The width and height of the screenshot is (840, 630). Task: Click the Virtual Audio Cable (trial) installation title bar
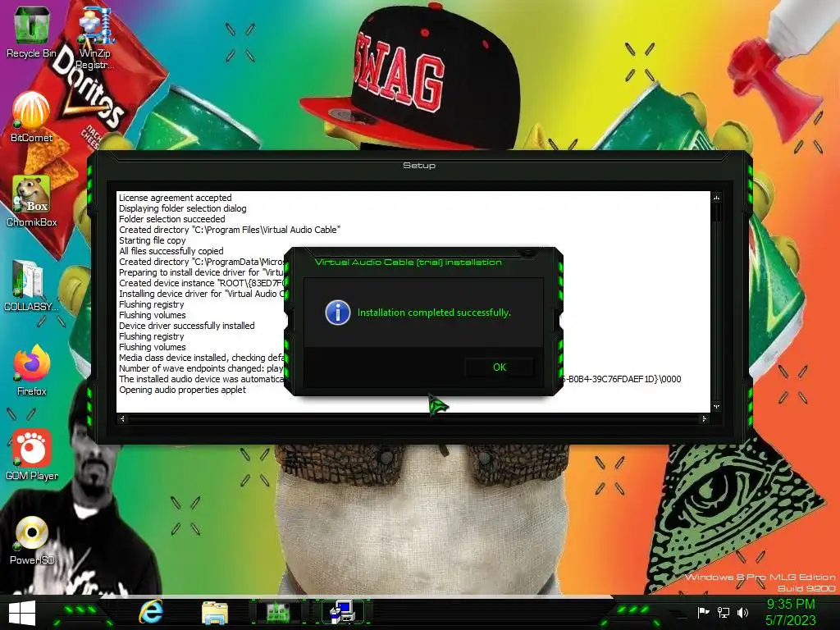tap(409, 262)
